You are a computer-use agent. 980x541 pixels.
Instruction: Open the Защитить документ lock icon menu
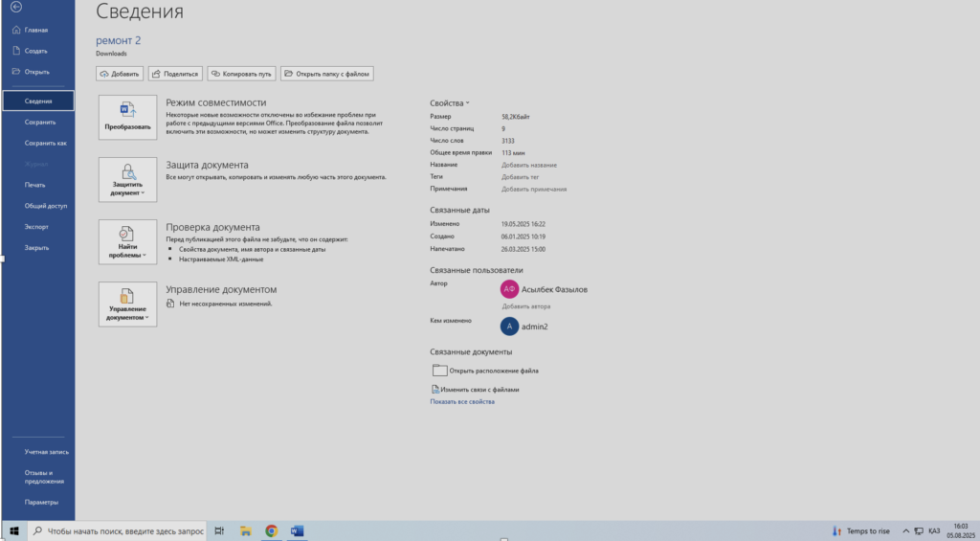coord(127,179)
